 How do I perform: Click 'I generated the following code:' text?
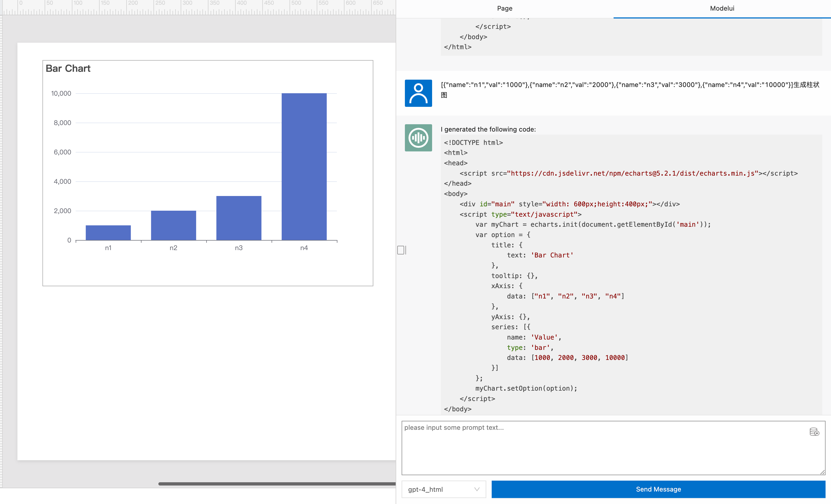click(488, 129)
